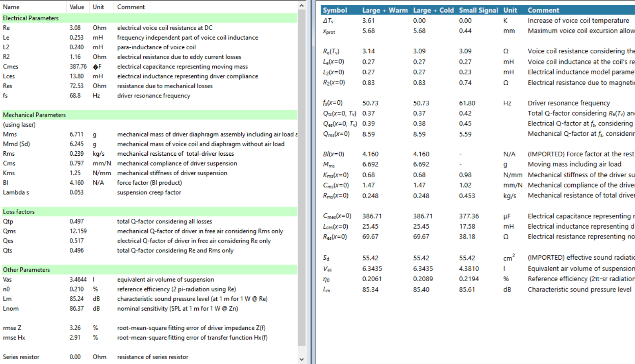Click the Rms(x=0) Small Signal value 0.453

(x=467, y=196)
